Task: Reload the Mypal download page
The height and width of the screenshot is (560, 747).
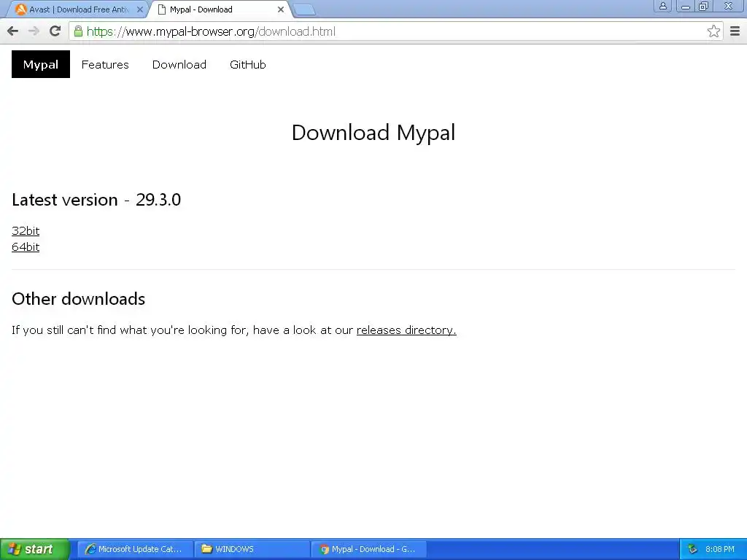Action: (55, 31)
